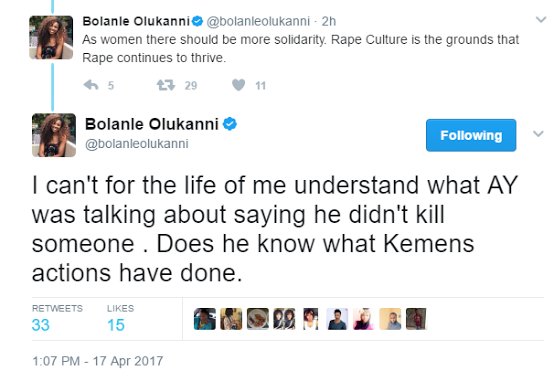Image resolution: width=556 pixels, height=381 pixels.
Task: Open options chevron next to Following
Action: tap(538, 134)
